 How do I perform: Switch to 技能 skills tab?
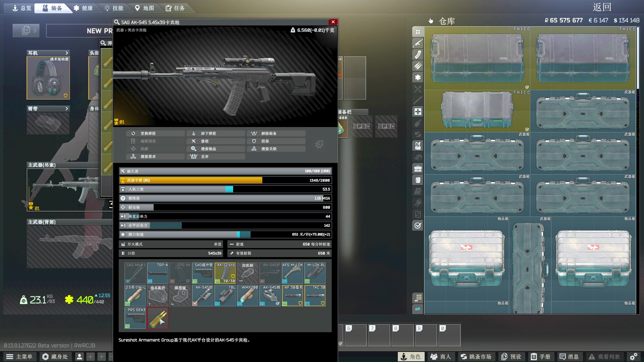pos(114,8)
